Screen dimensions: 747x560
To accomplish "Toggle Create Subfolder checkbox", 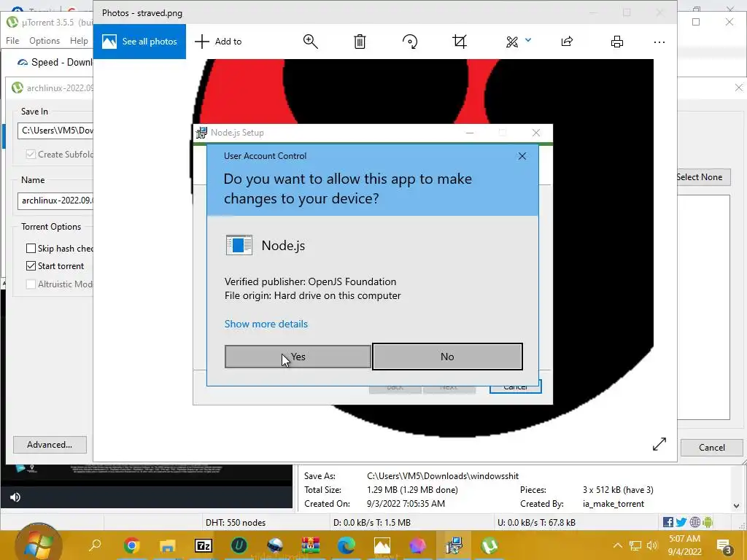I will pos(31,155).
